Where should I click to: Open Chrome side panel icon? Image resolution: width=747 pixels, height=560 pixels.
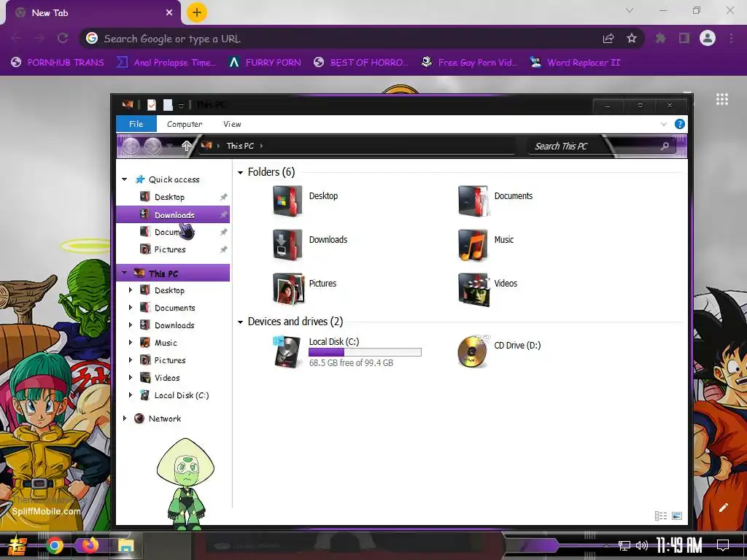pyautogui.click(x=684, y=38)
